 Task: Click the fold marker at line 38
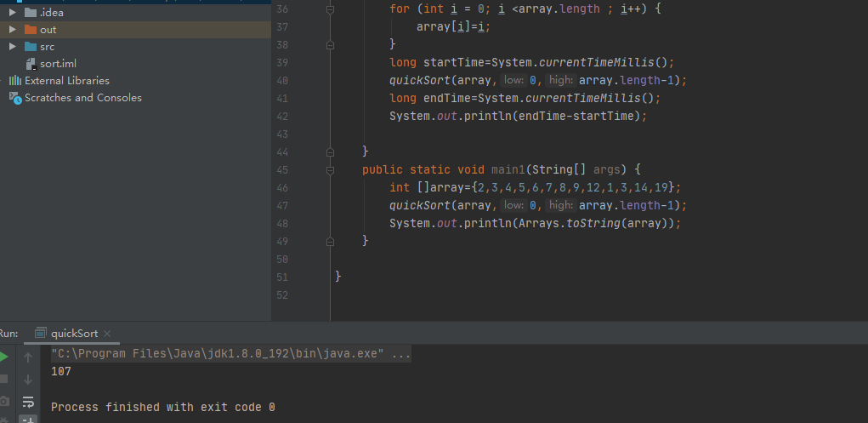331,45
